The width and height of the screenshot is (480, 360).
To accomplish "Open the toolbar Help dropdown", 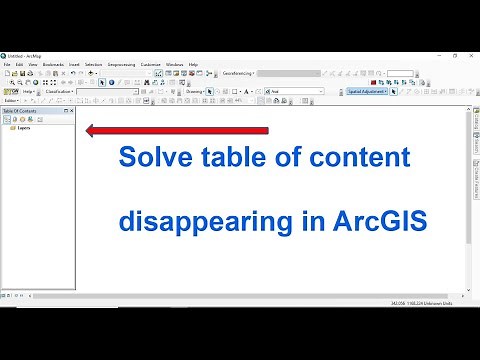I will point(28,91).
